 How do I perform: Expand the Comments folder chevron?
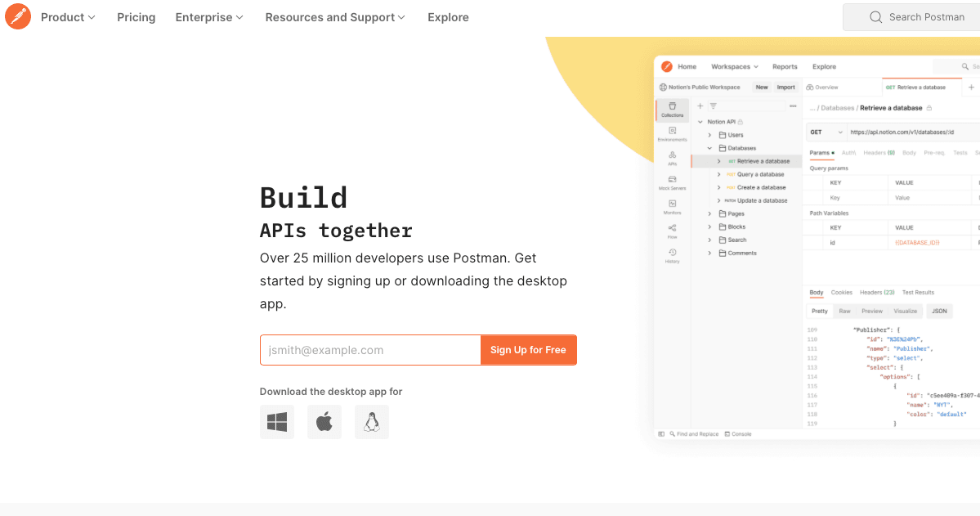click(x=709, y=254)
